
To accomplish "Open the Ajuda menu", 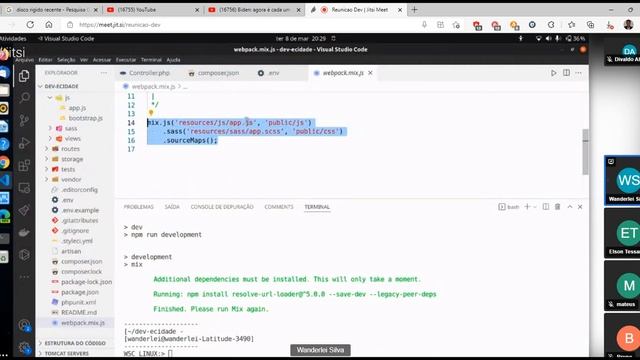I will (x=173, y=60).
